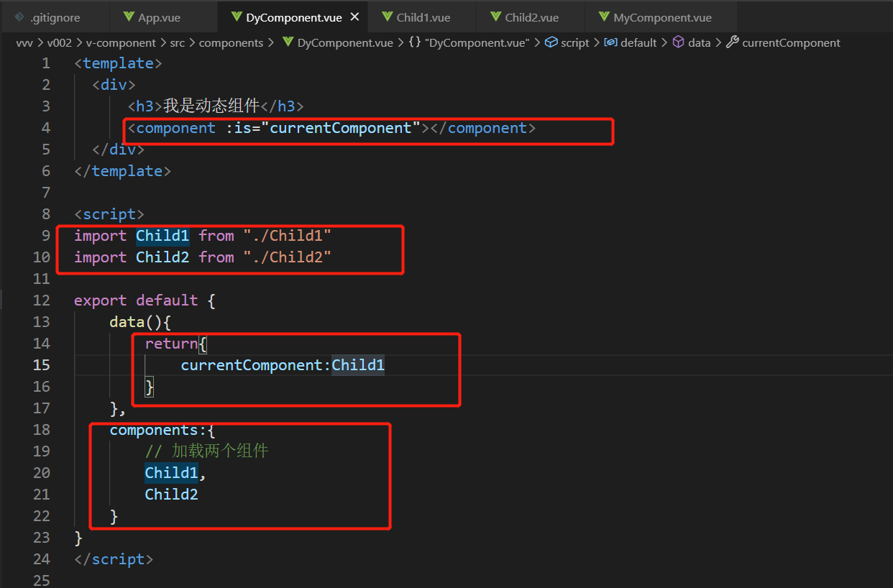Click the curly braces breadcrumb icon
893x588 pixels.
(x=415, y=43)
